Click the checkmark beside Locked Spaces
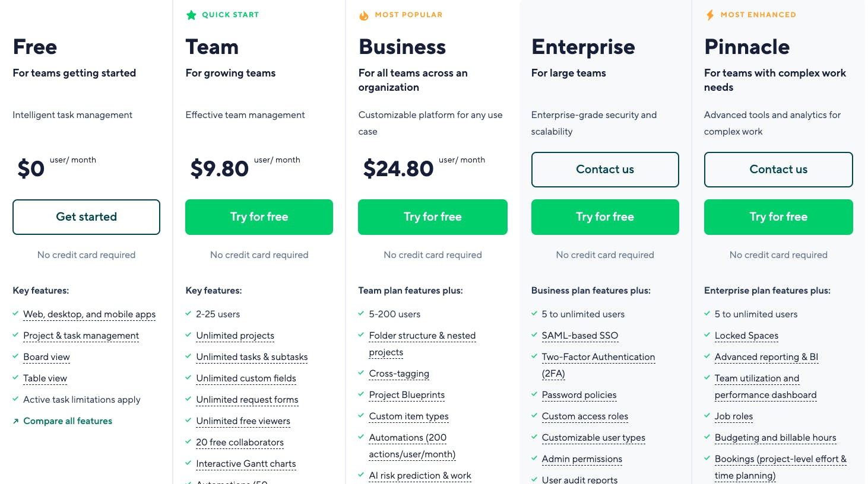This screenshot has height=484, width=868. (x=707, y=335)
